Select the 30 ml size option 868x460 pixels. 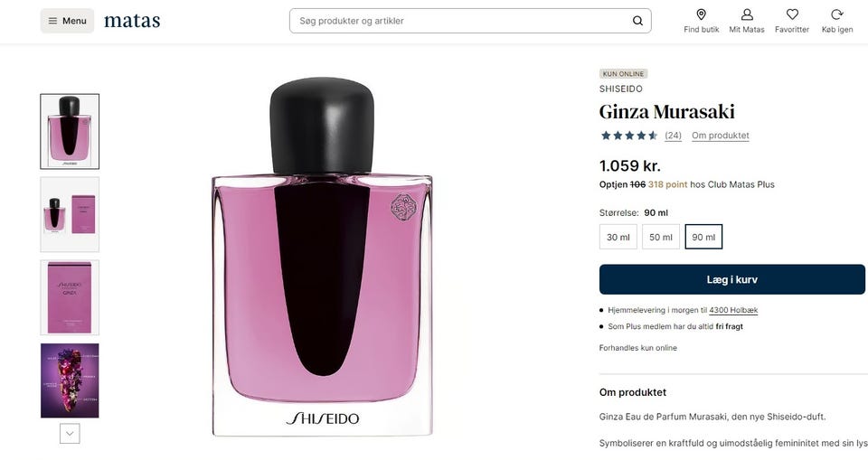point(618,237)
